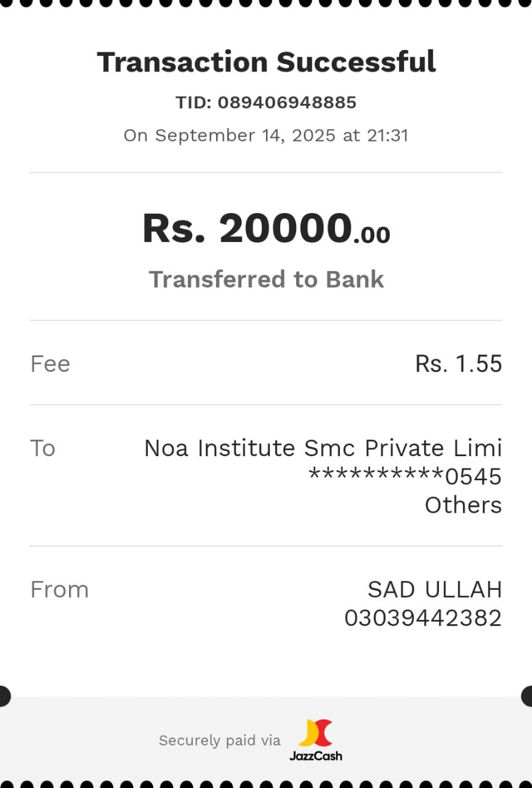Click sender name SAD ULLAH
This screenshot has width=532, height=788.
[x=435, y=590]
